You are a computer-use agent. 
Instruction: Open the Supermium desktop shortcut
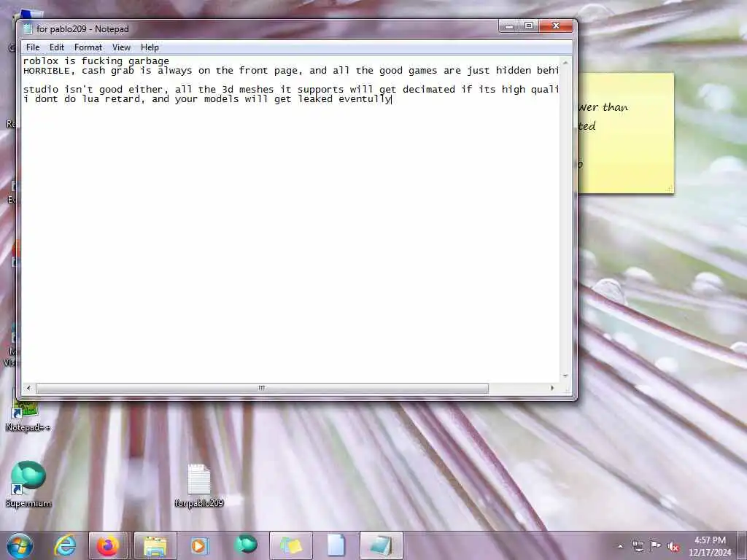pyautogui.click(x=28, y=483)
